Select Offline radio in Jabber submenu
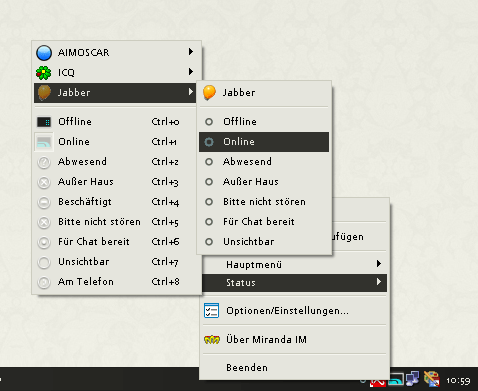The image size is (478, 391). [209, 122]
